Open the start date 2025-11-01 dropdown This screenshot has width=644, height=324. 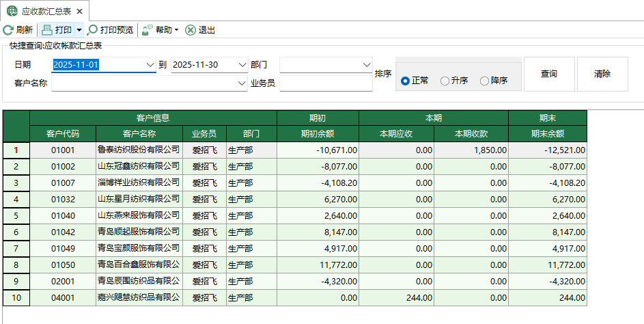[150, 64]
